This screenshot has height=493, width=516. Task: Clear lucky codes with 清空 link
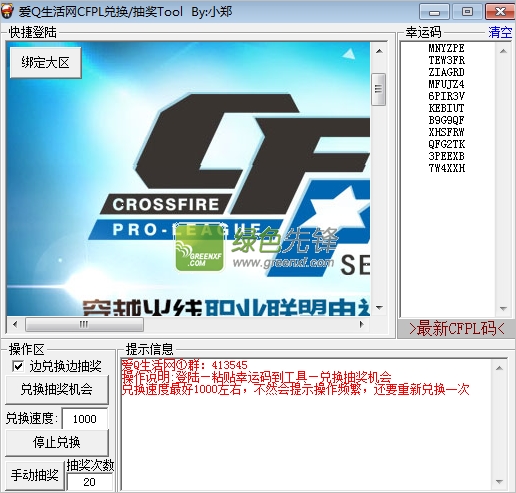[500, 32]
